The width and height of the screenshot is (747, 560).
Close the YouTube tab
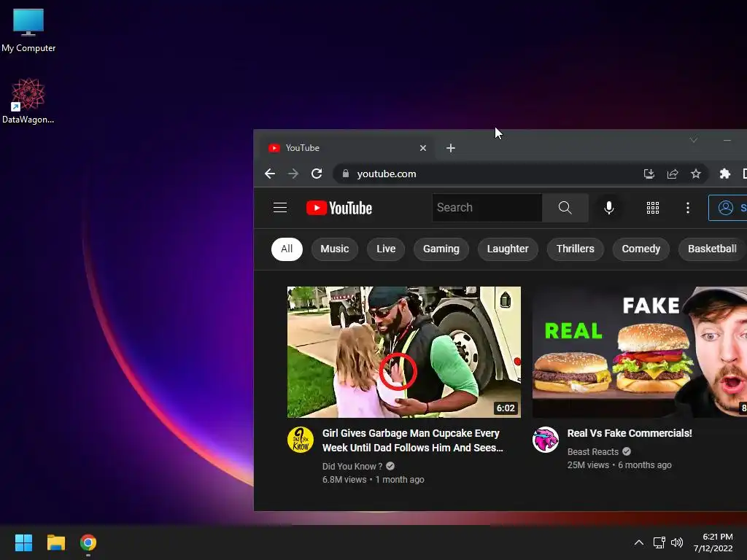(422, 148)
